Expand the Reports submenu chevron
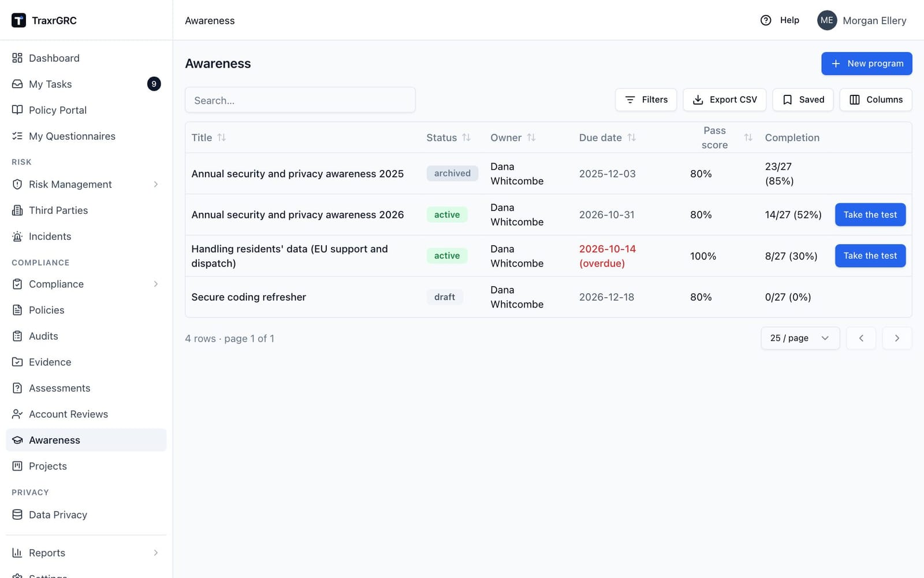Image resolution: width=924 pixels, height=578 pixels. click(156, 553)
